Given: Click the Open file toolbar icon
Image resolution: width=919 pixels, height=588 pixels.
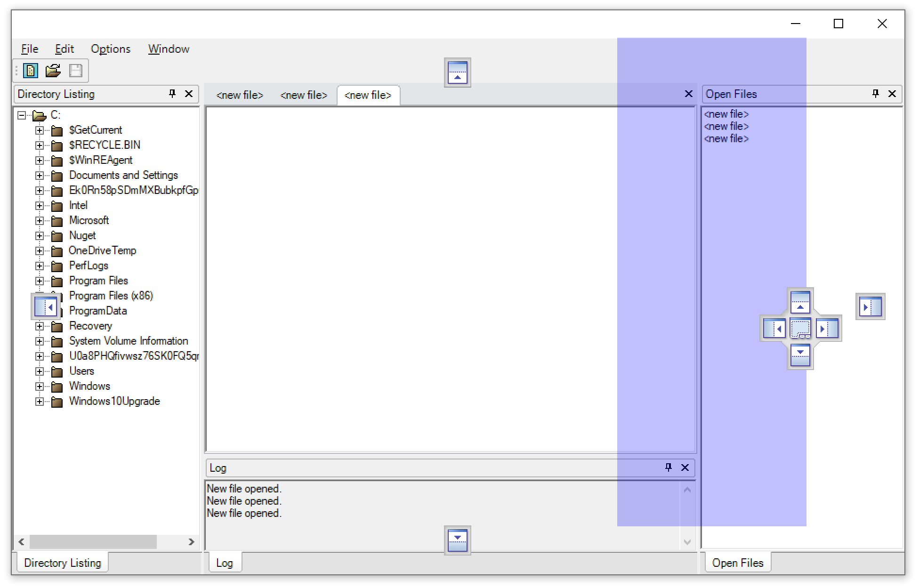Looking at the screenshot, I should tap(53, 71).
